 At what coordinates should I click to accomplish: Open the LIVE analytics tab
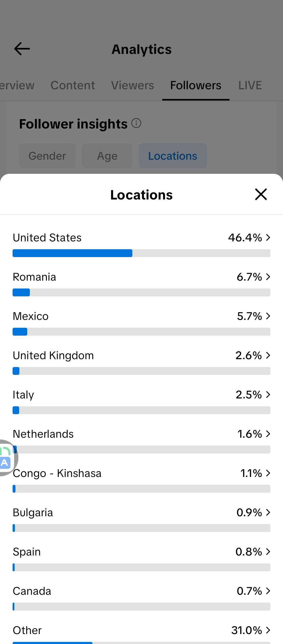(x=250, y=85)
